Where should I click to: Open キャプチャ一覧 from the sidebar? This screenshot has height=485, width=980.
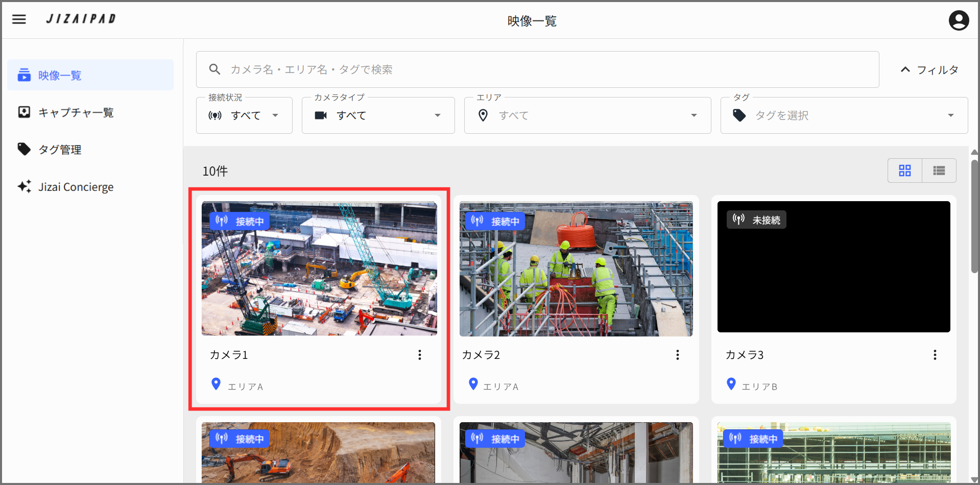(x=90, y=112)
